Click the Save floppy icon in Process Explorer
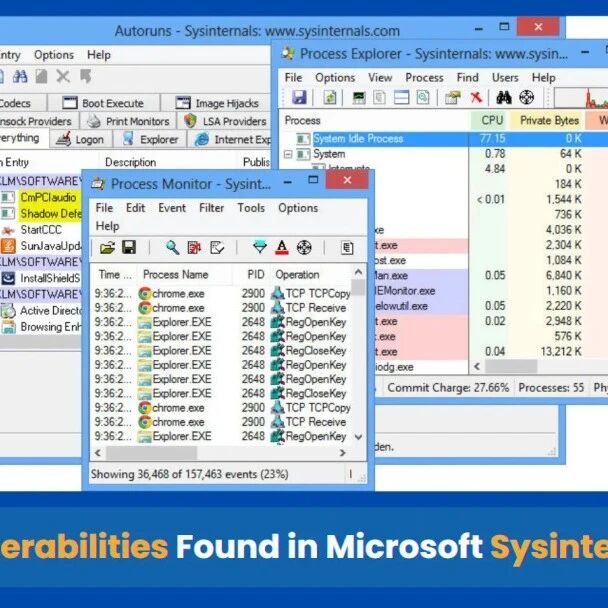This screenshot has width=608, height=608. [x=299, y=97]
